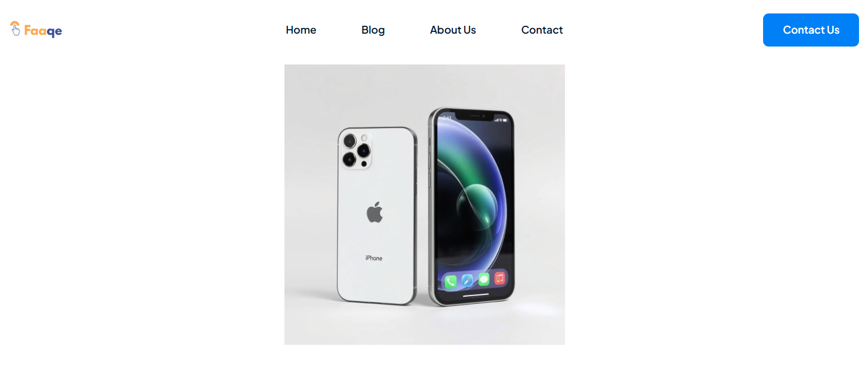The width and height of the screenshot is (868, 365).
Task: Click the notch on the front iPhone
Action: coord(474,116)
